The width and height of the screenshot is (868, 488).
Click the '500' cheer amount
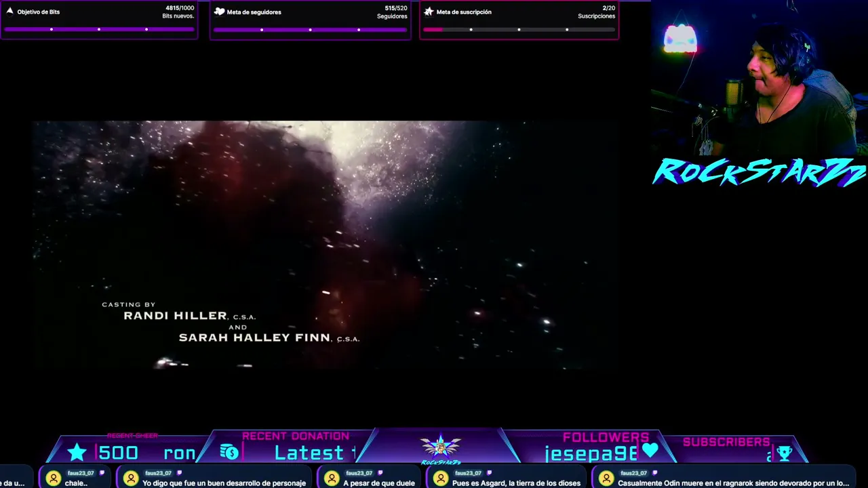point(119,453)
